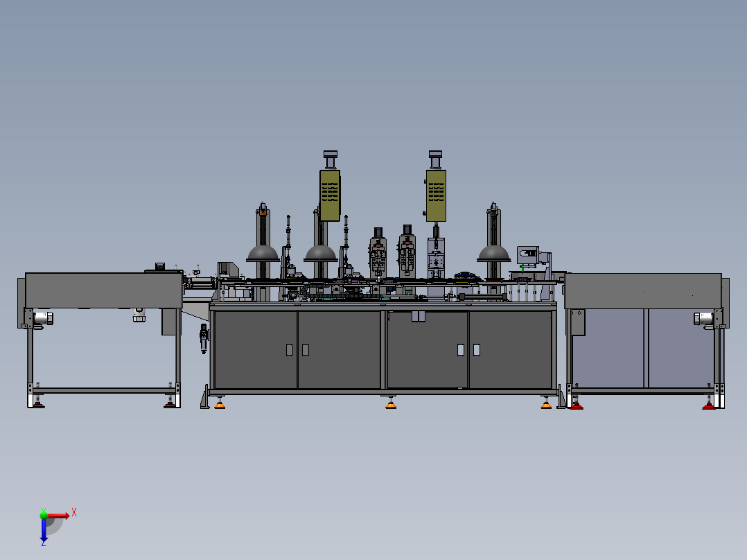Viewport: 747px width, 560px height.
Task: Select the rightmost door of central cabinet
Action: pos(510,350)
